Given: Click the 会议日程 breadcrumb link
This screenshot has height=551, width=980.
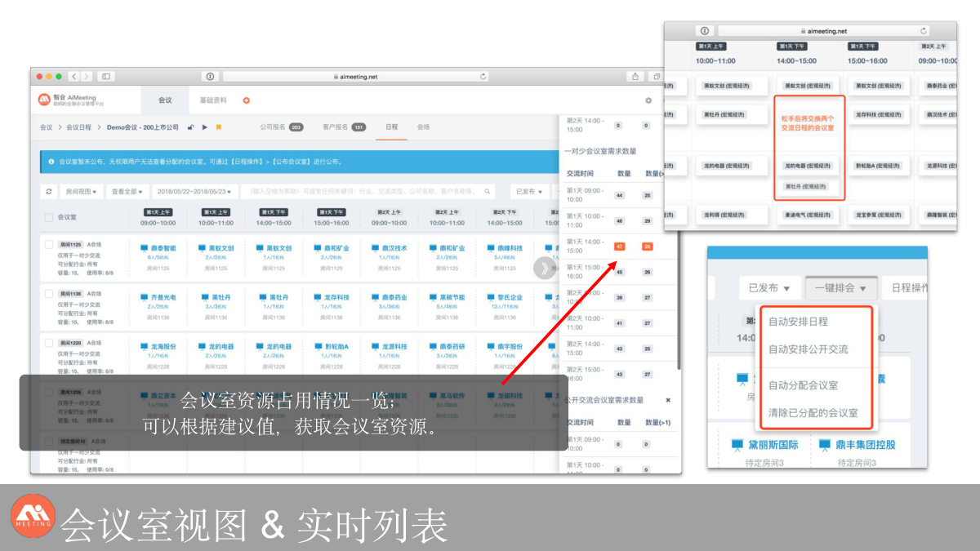Looking at the screenshot, I should [x=78, y=127].
